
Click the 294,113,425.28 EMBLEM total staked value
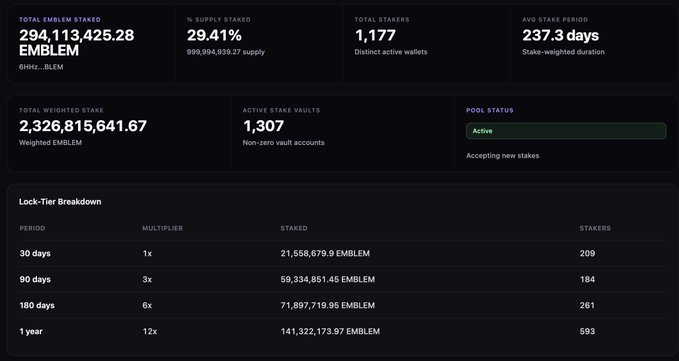77,43
